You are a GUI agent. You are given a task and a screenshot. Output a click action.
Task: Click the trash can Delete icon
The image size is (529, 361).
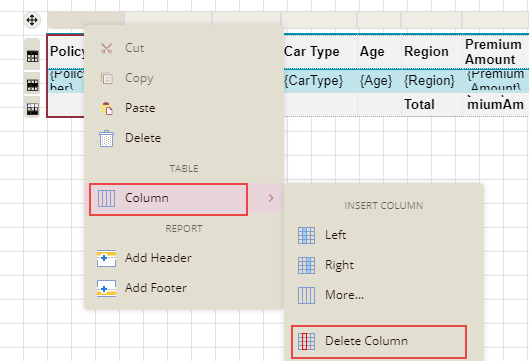pos(107,138)
